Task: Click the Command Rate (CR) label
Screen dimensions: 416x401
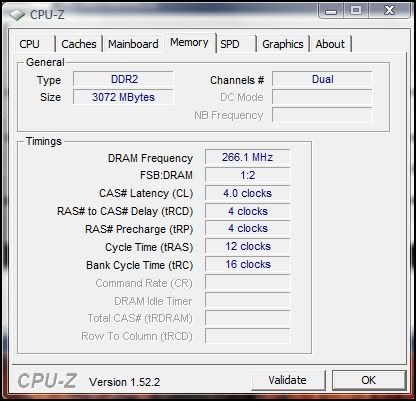Action: tap(144, 283)
